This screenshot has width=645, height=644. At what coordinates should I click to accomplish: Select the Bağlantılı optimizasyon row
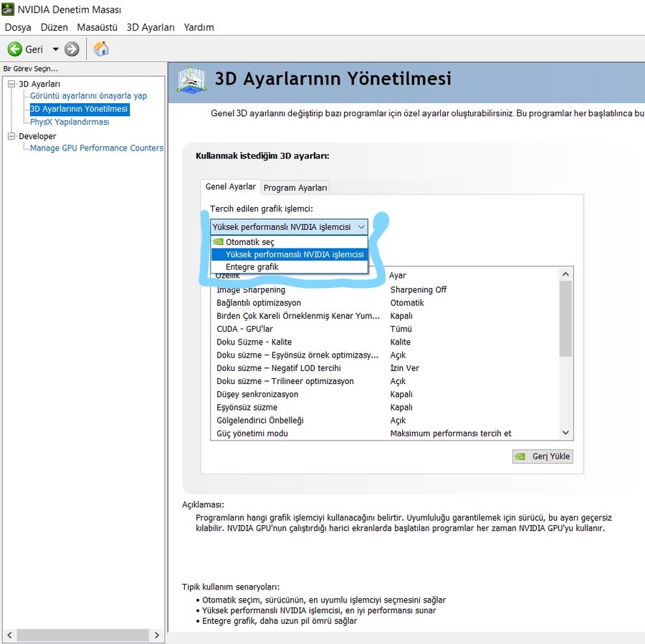click(x=385, y=303)
